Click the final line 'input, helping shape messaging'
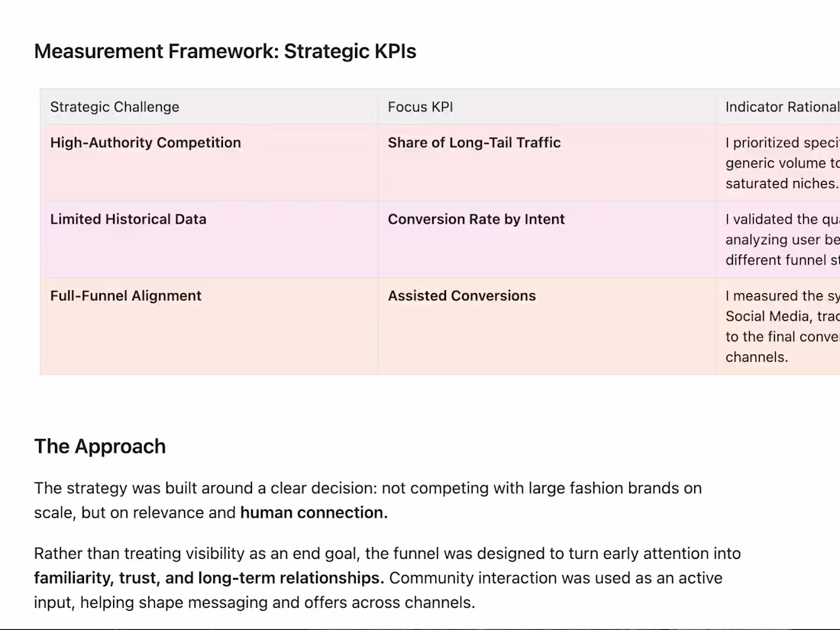This screenshot has height=630, width=840. point(254,603)
